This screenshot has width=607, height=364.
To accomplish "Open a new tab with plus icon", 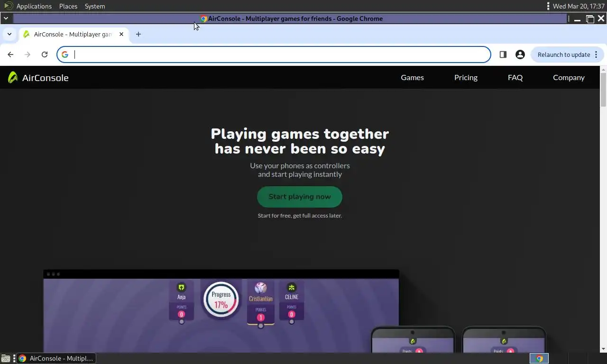I will 138,34.
